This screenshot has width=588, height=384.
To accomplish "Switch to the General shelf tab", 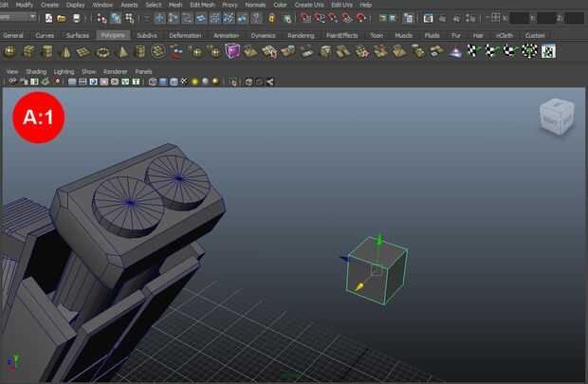I will coord(12,35).
